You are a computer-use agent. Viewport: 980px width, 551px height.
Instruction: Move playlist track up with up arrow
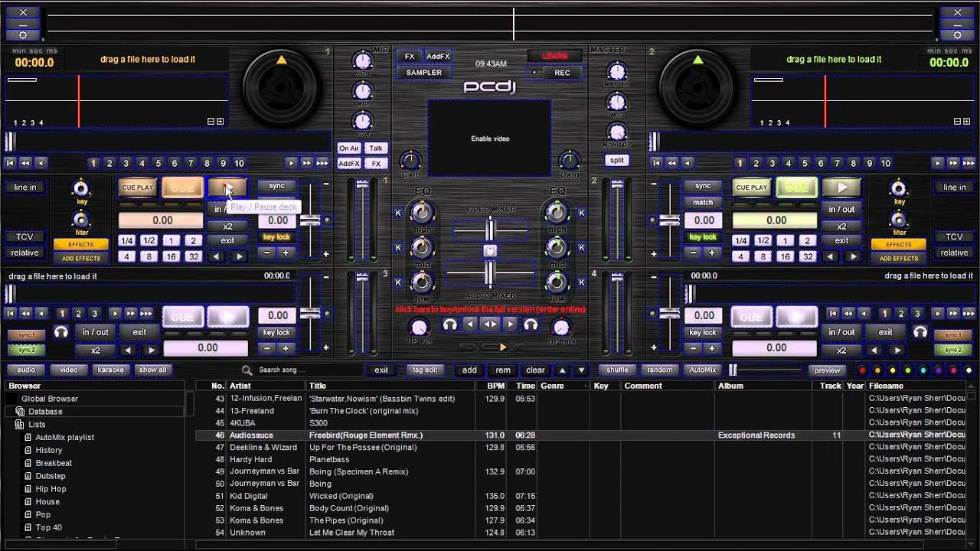point(562,370)
